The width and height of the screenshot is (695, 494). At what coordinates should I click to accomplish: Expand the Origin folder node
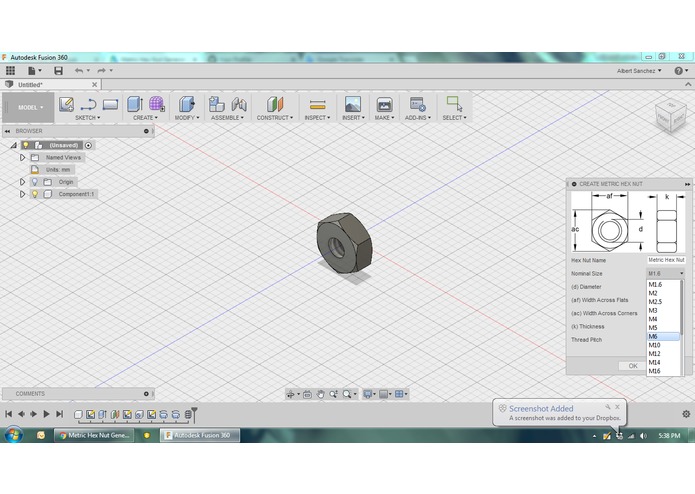click(x=22, y=182)
